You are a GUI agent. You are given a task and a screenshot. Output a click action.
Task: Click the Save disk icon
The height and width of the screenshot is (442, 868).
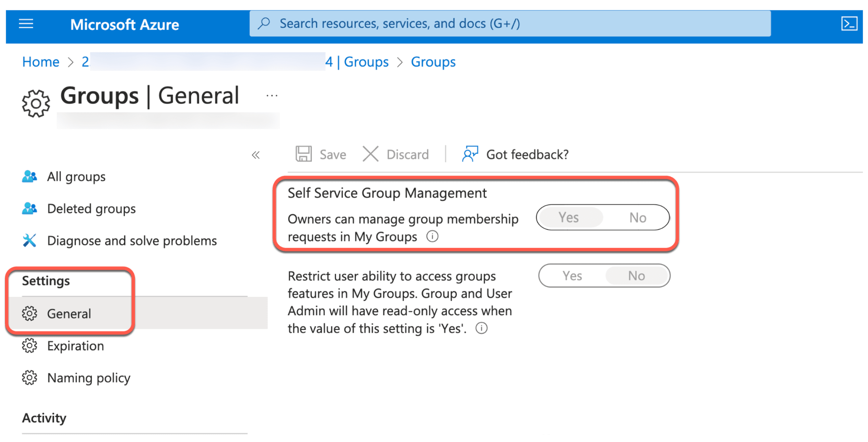(304, 154)
